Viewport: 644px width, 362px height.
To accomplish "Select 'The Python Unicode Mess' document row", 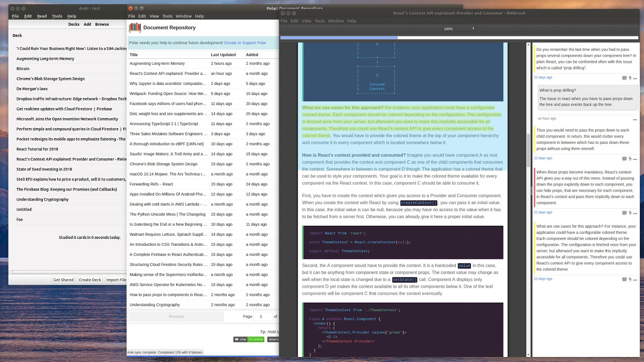I will point(203,214).
